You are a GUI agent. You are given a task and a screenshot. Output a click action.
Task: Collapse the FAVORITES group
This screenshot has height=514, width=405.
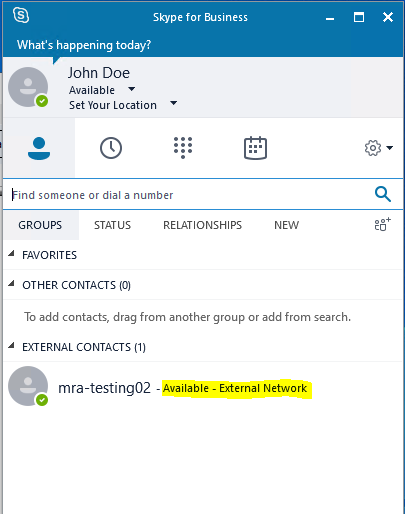(x=11, y=254)
